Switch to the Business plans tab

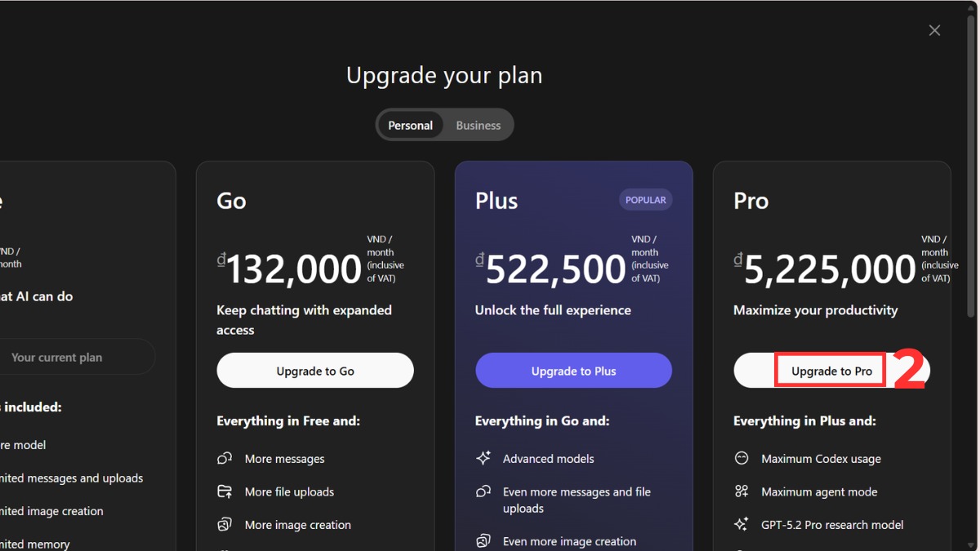(478, 125)
